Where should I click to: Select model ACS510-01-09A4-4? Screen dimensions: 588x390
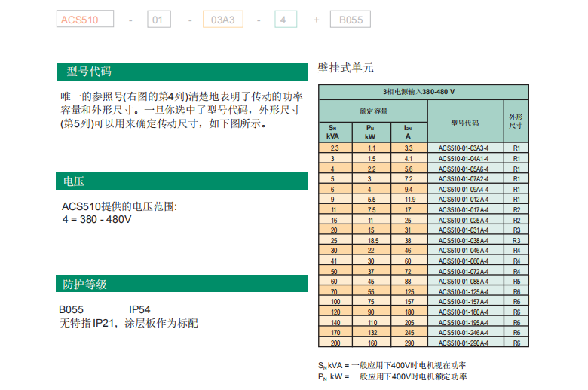coord(464,190)
